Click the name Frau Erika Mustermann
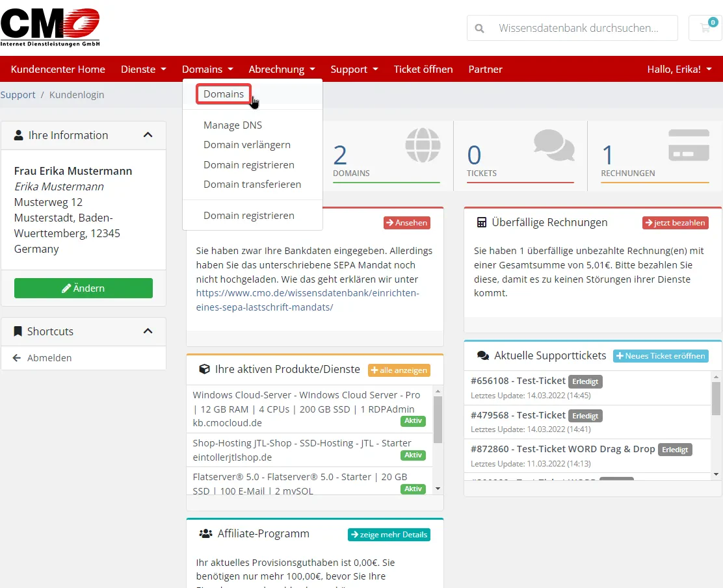Viewport: 723px width, 588px height. coord(73,171)
